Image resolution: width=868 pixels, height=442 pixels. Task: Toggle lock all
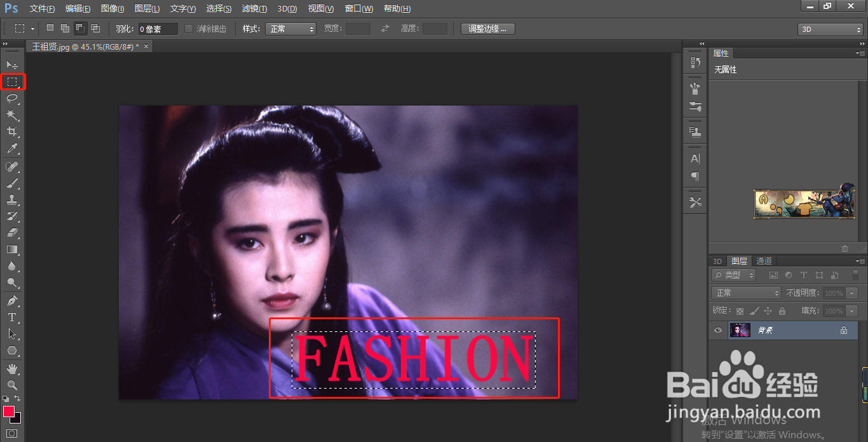coord(782,311)
